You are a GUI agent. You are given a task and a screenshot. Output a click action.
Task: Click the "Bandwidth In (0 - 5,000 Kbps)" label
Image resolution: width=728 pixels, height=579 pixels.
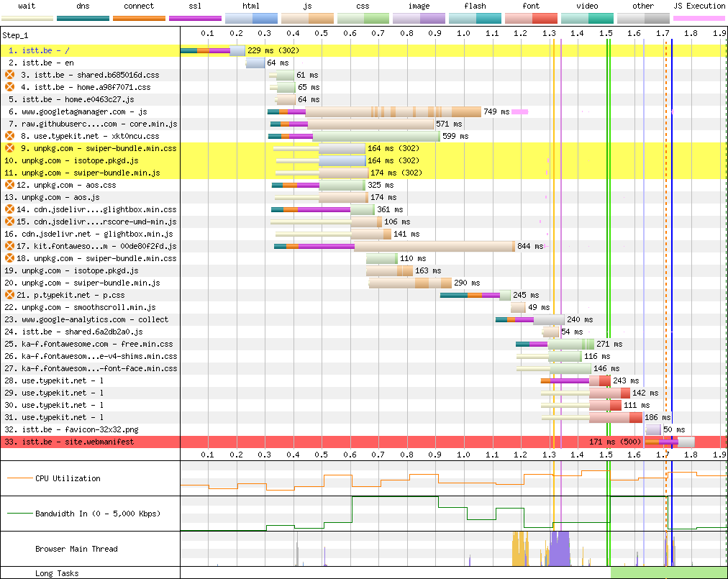[98, 514]
